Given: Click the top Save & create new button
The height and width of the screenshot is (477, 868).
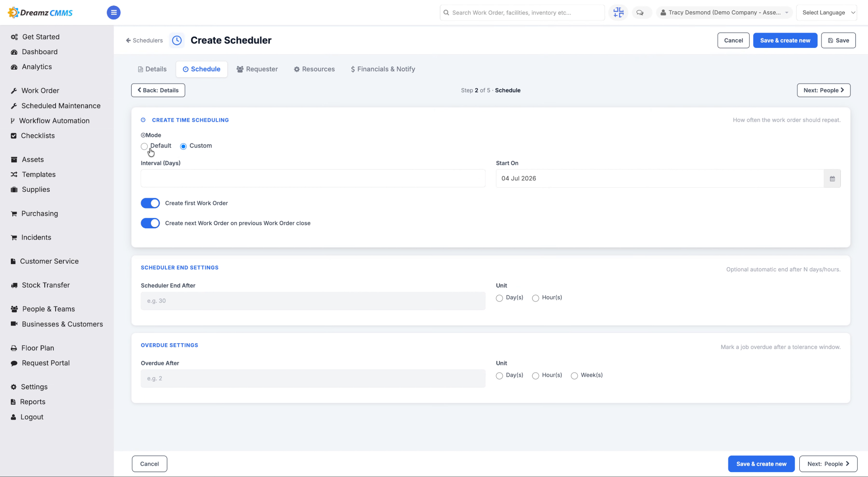Looking at the screenshot, I should click(785, 40).
